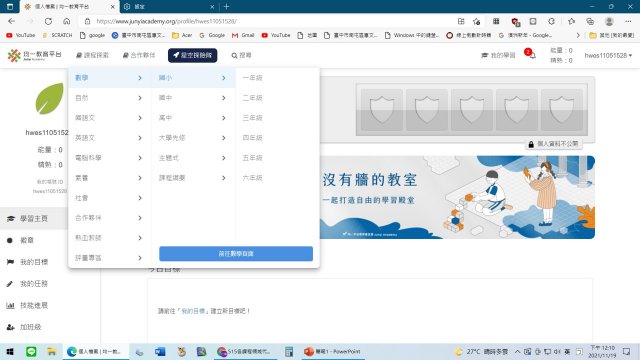Screen dimensions: 640x360
Task: Open the 均一教育平台 logo home link
Action: point(34,55)
